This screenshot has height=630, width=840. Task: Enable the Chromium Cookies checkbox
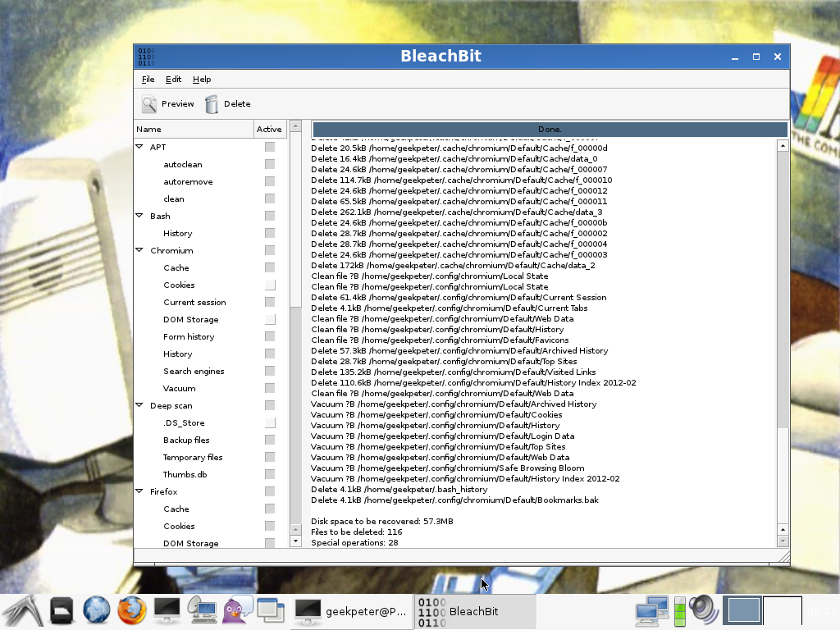[269, 285]
